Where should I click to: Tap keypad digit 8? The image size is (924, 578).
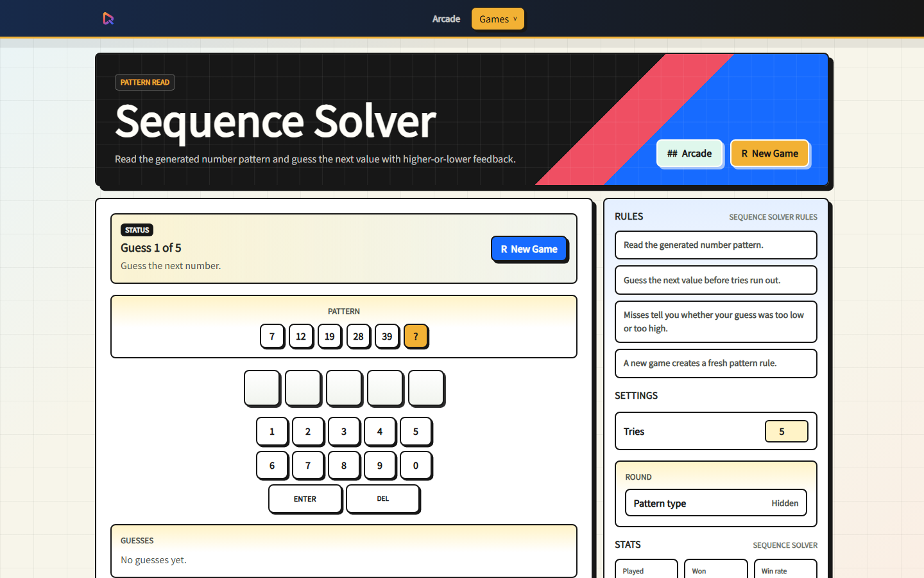(344, 466)
